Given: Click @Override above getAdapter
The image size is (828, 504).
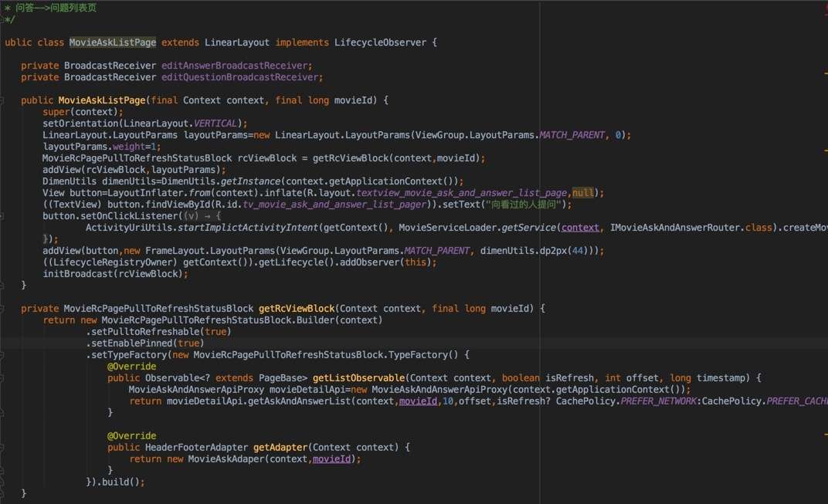Looking at the screenshot, I should [x=131, y=436].
